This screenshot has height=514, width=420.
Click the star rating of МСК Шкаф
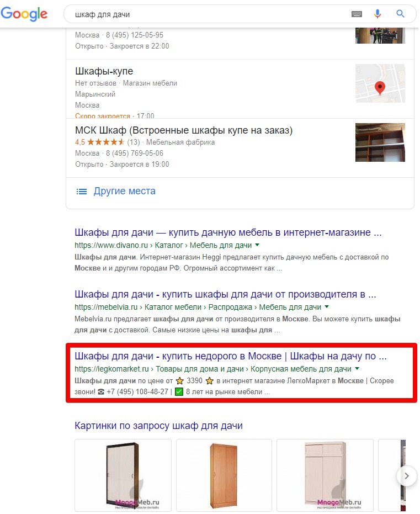point(105,142)
